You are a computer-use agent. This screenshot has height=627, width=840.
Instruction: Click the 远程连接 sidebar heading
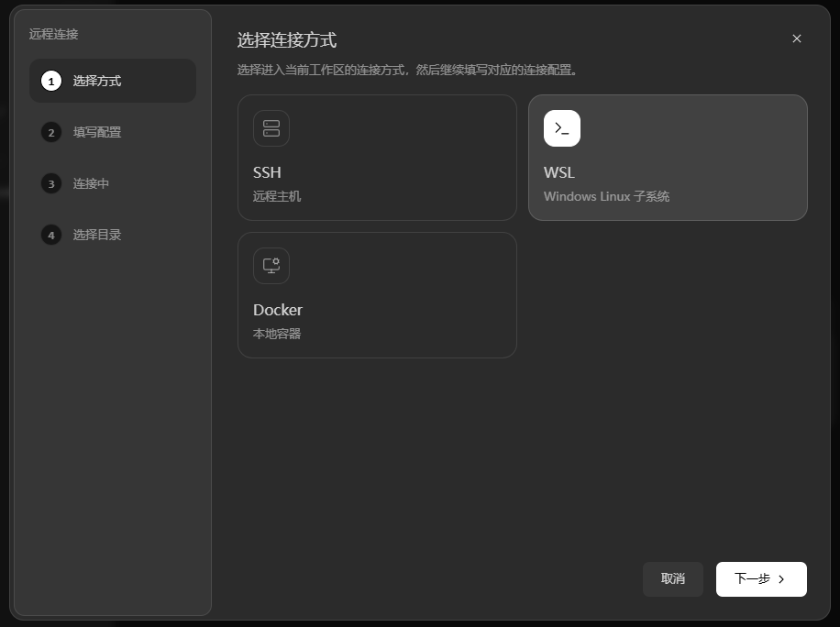pos(53,34)
